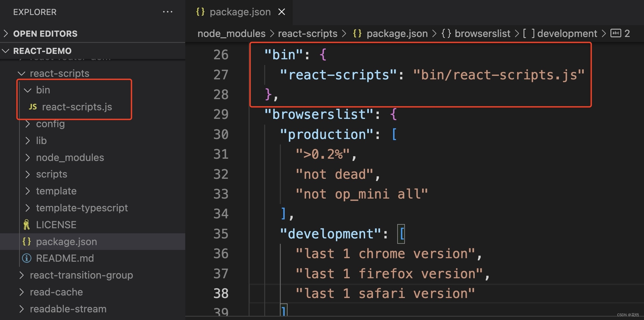Click line number 35 in gutter
The height and width of the screenshot is (320, 644).
[x=221, y=234]
